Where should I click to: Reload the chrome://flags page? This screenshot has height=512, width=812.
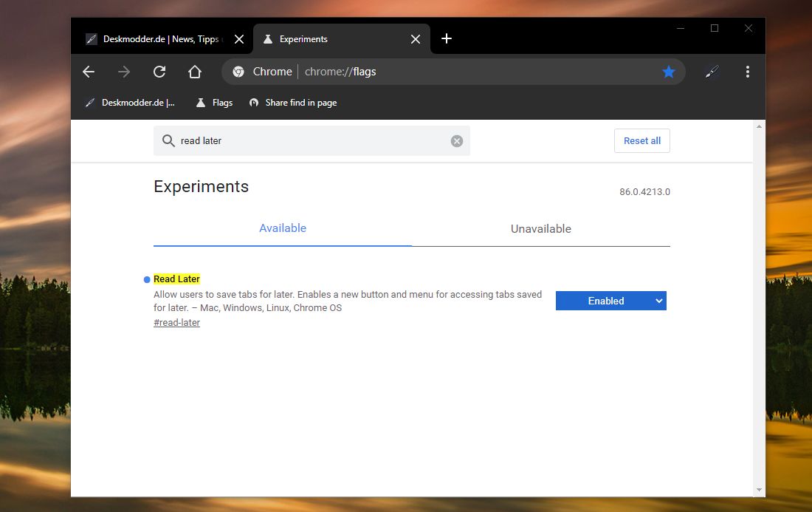pyautogui.click(x=159, y=72)
